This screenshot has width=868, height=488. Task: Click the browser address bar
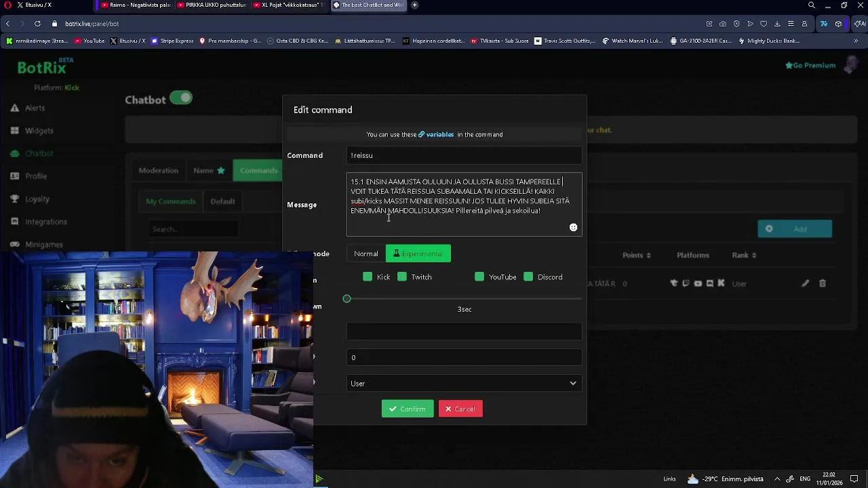380,24
